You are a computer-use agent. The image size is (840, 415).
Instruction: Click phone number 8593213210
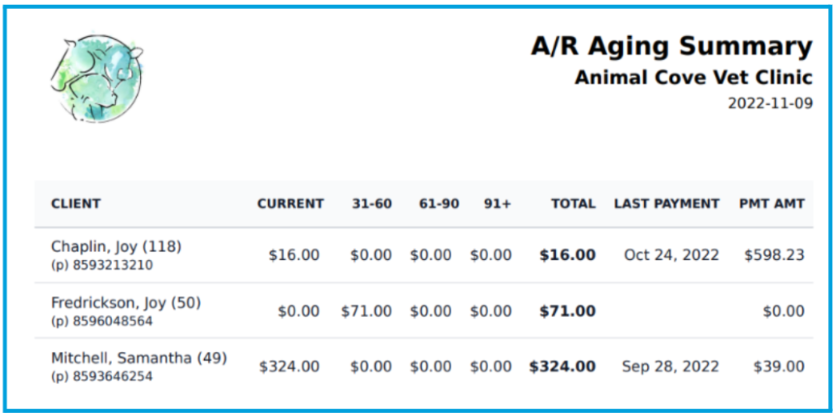click(x=102, y=265)
